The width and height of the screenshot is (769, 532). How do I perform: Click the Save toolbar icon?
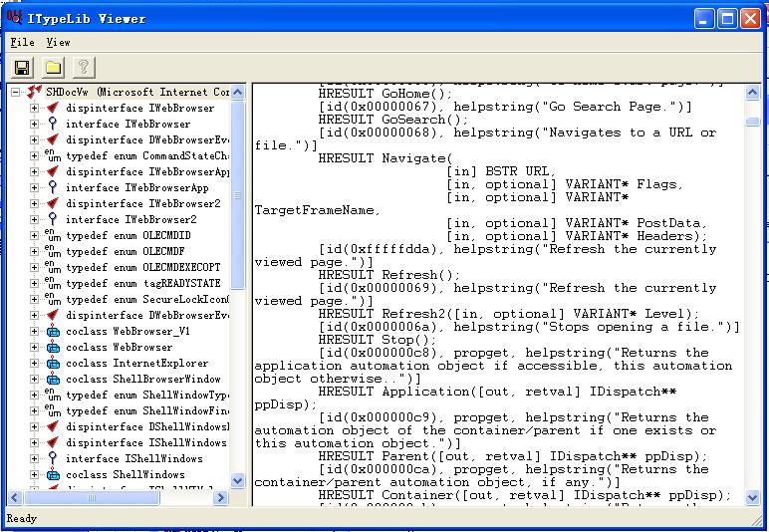tap(22, 67)
